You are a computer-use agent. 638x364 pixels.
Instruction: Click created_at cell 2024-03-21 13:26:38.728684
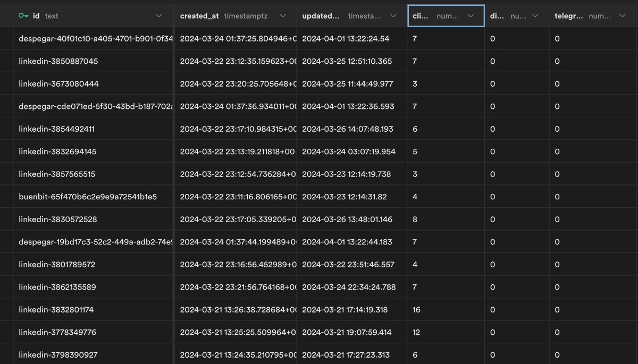coord(236,310)
